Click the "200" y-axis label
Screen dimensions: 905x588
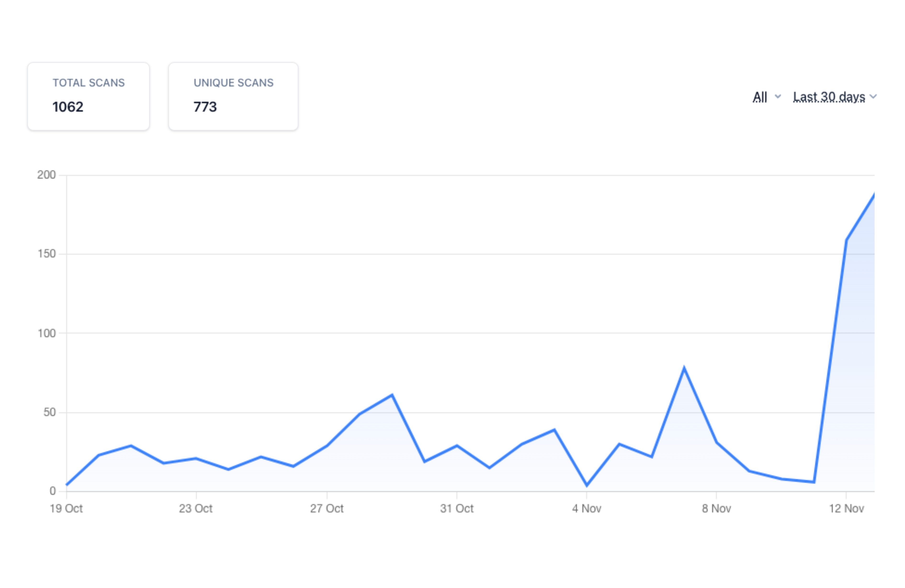46,175
